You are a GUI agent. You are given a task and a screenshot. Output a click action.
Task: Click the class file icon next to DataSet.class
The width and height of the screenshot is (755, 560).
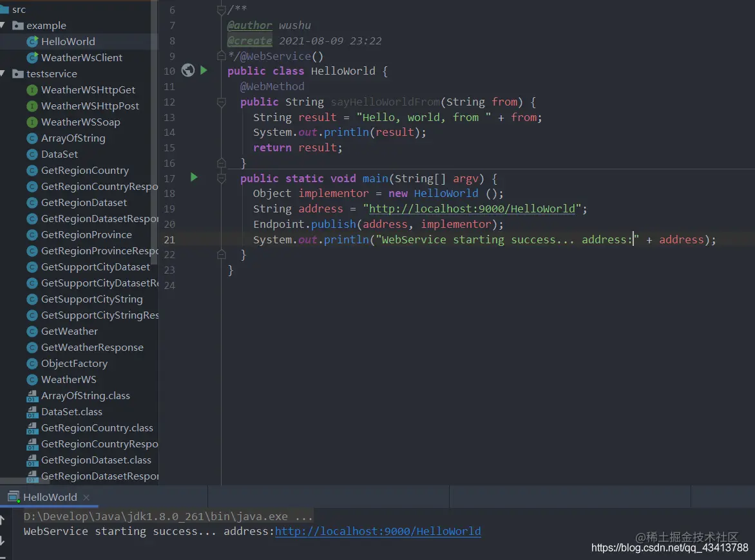32,412
